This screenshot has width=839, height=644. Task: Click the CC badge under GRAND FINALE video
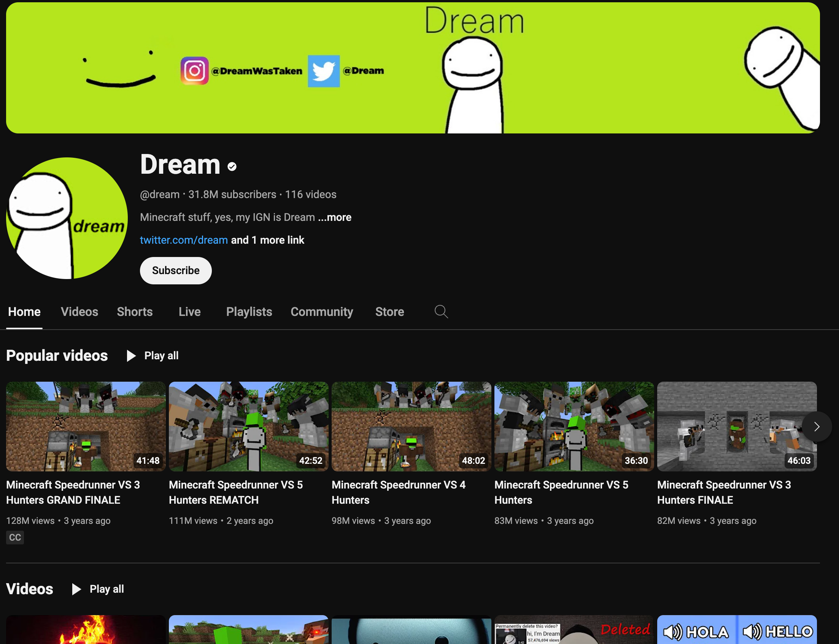tap(14, 537)
